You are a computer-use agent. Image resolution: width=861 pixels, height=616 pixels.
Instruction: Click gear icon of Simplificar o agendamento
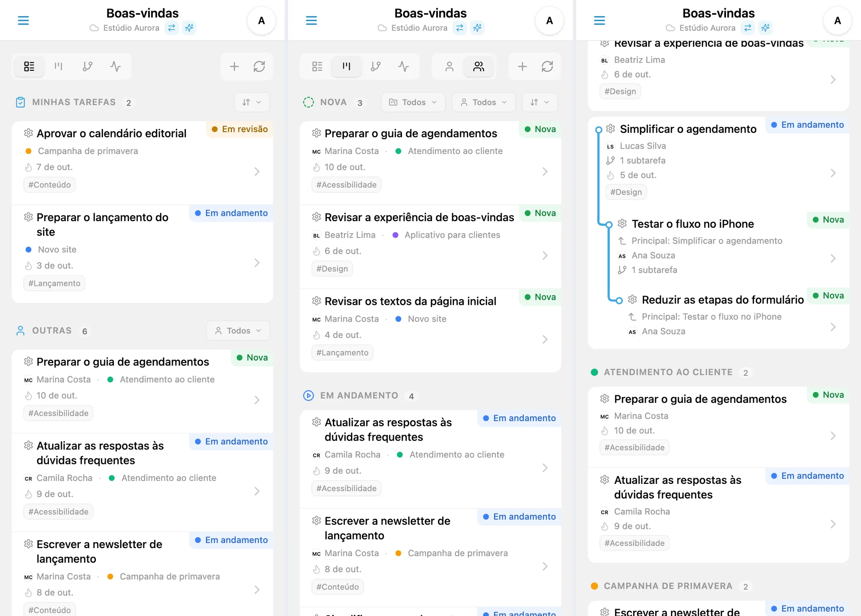(610, 129)
